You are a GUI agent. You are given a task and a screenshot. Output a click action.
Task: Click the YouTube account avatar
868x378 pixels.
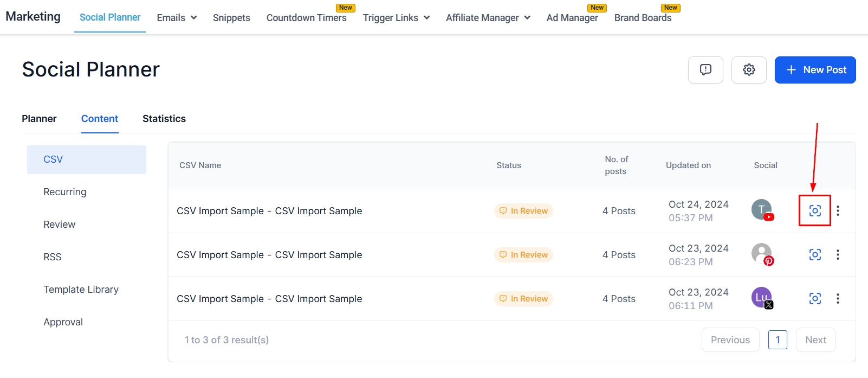(762, 210)
